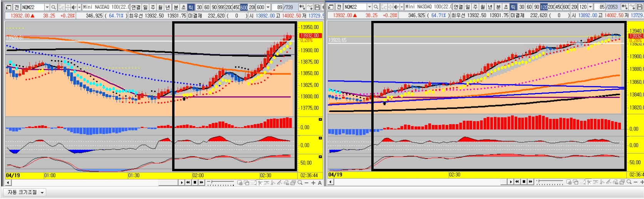Screen dimensions: 644x199
Task: Open NQM22 symbol dropdown in left chart
Action: [x=47, y=7]
